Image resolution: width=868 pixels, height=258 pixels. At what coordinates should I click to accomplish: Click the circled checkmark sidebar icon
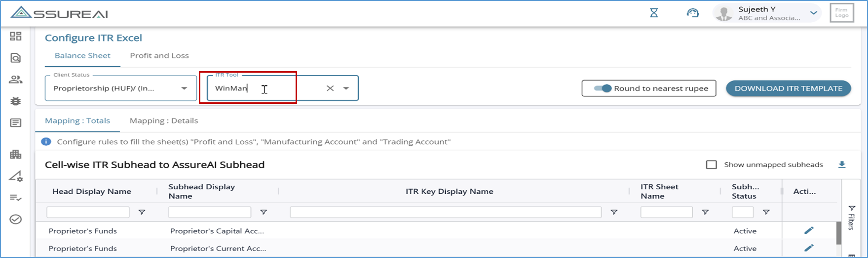16,219
